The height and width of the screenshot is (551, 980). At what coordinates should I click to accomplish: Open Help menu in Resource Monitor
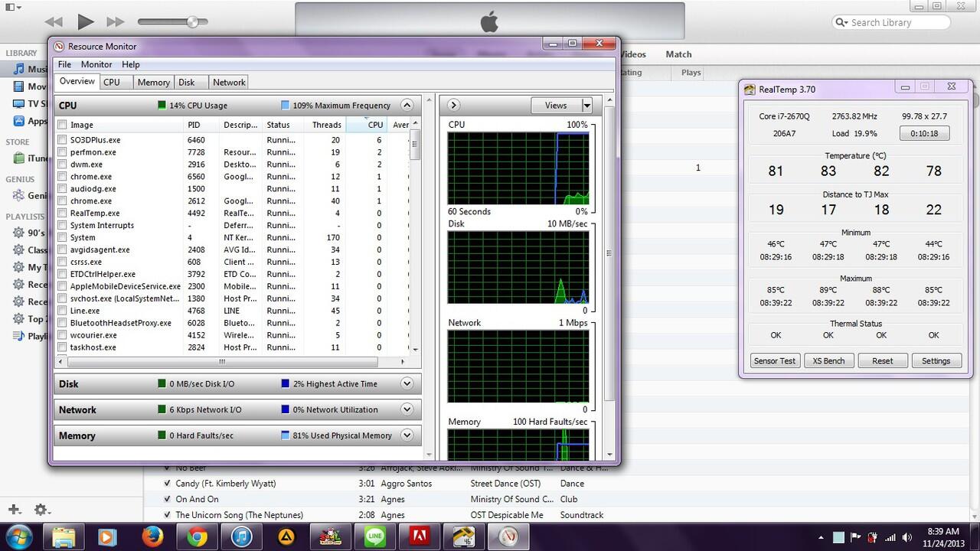click(x=131, y=64)
